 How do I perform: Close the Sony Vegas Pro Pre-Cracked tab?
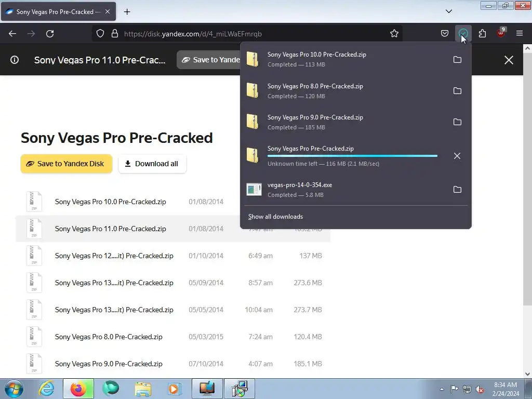coord(108,11)
